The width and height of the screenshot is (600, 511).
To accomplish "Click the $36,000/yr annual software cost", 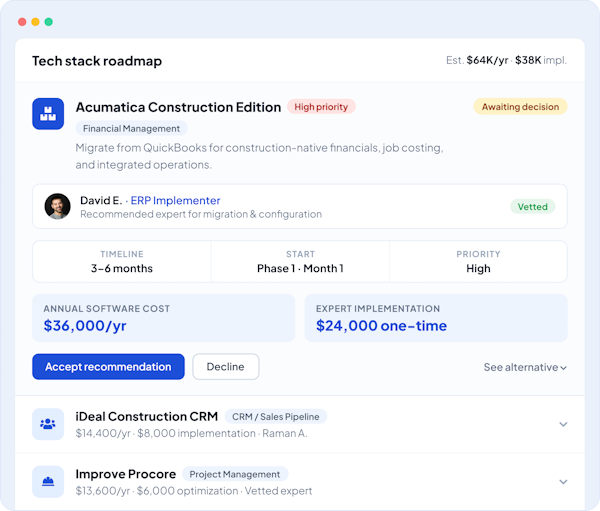I will pos(85,326).
